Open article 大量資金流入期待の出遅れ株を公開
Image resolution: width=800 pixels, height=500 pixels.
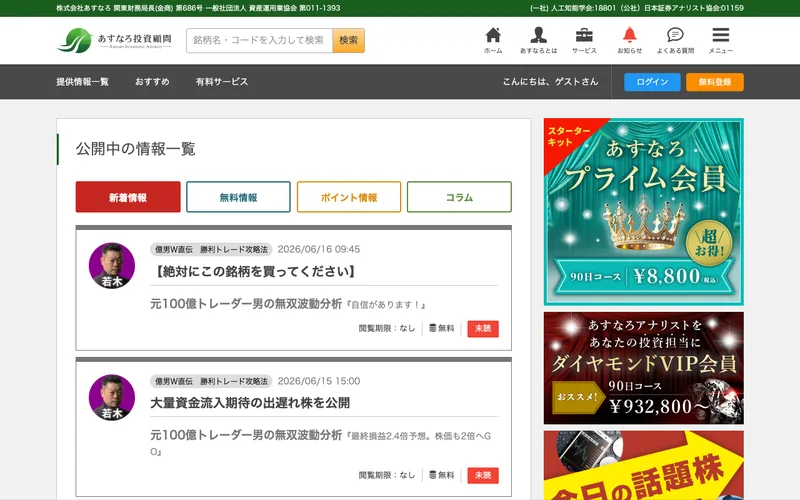tap(250, 403)
